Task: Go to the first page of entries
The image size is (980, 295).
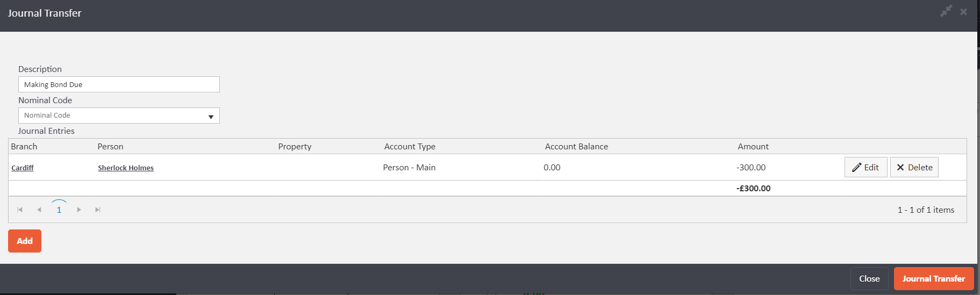Action: (20, 210)
